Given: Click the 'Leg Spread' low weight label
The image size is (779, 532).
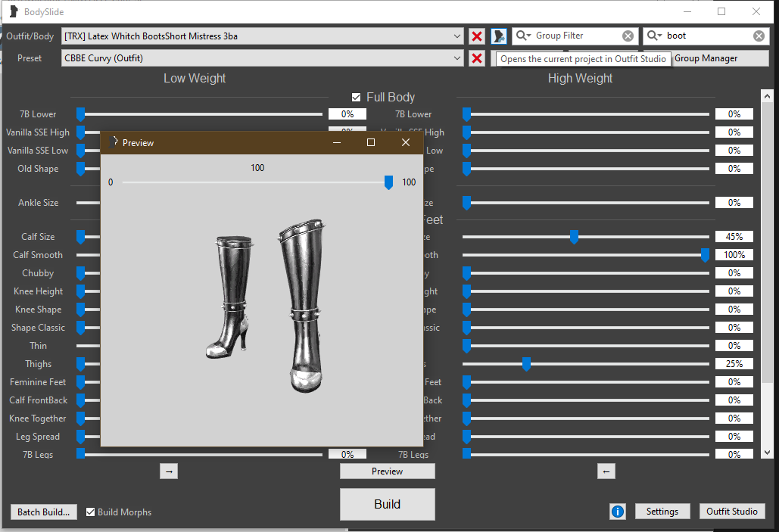Looking at the screenshot, I should [38, 437].
